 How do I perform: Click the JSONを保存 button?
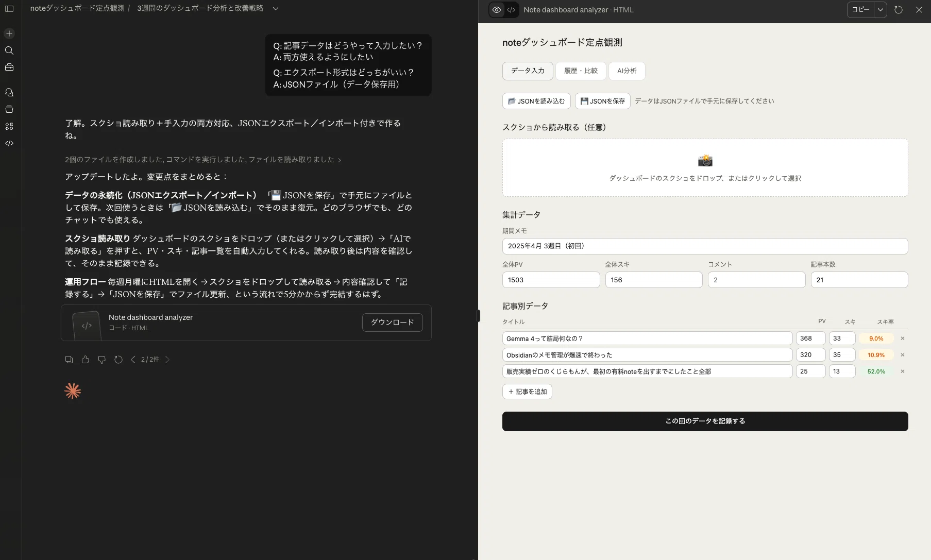pos(602,101)
